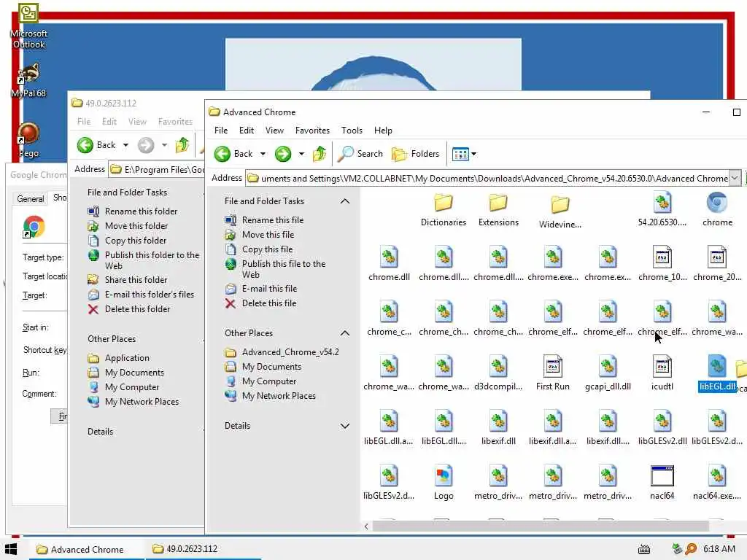Select the chrome.dll file

[389, 264]
